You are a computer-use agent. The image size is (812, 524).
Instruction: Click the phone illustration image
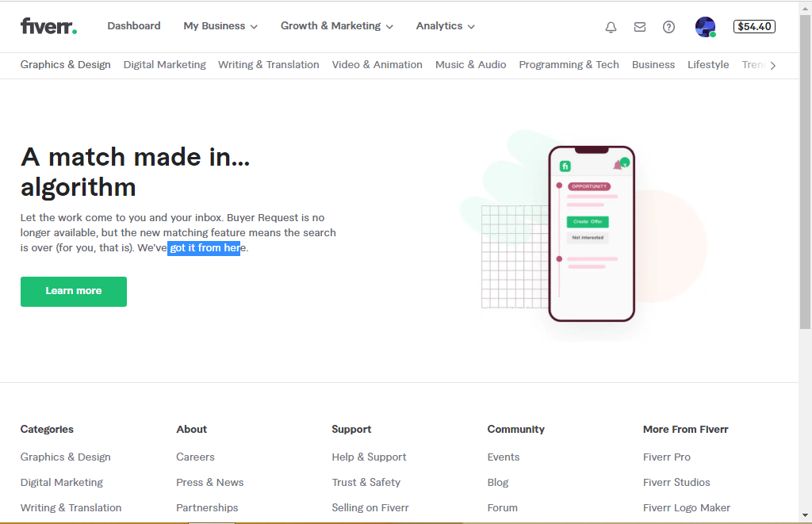coord(592,234)
